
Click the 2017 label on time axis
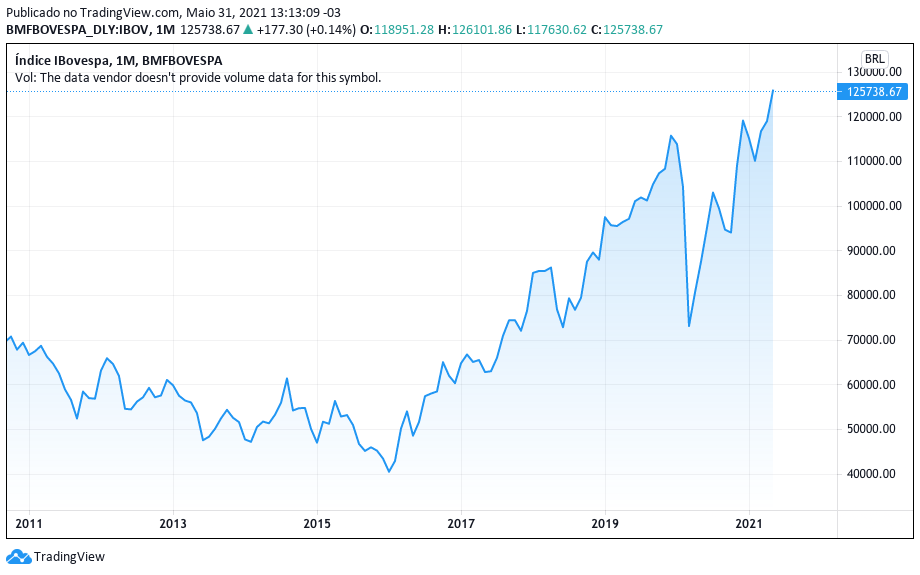click(461, 523)
